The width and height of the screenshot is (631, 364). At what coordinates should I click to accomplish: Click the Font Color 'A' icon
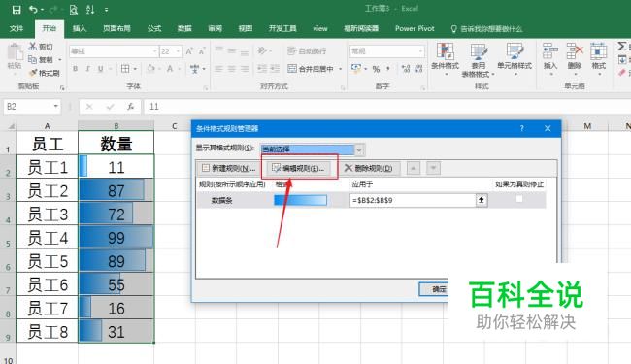click(x=170, y=69)
